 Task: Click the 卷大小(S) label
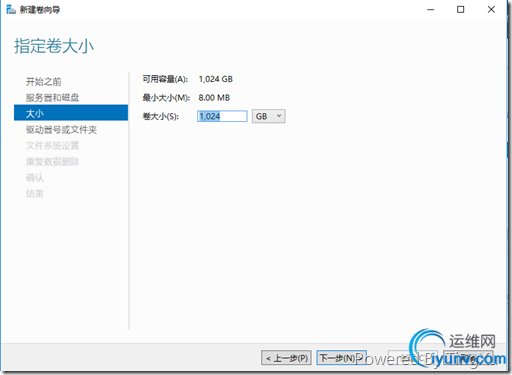click(161, 116)
